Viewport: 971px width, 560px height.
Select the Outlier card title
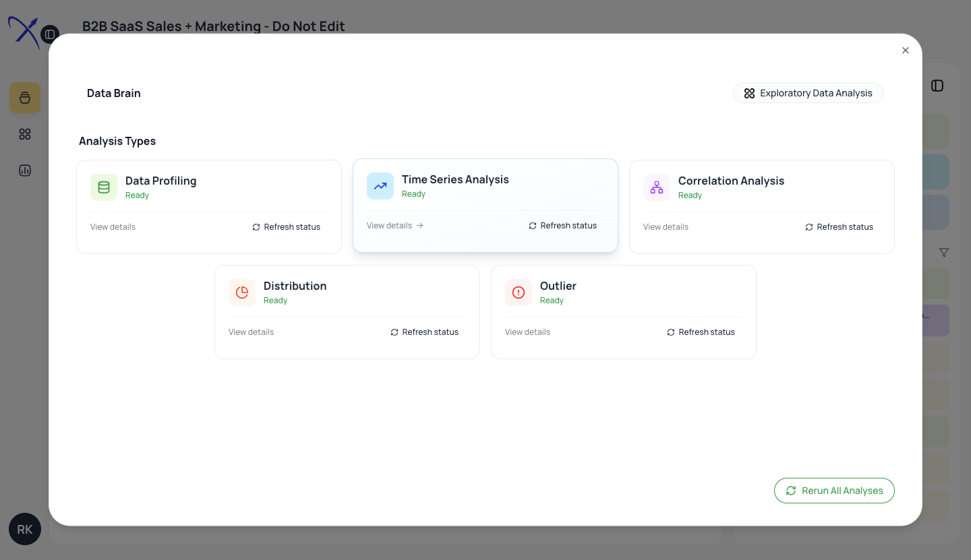click(x=558, y=286)
